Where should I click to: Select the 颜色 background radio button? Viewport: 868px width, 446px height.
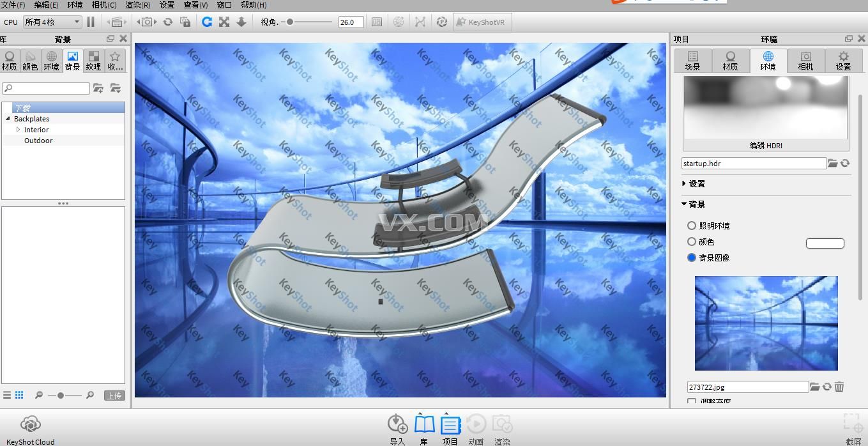692,242
